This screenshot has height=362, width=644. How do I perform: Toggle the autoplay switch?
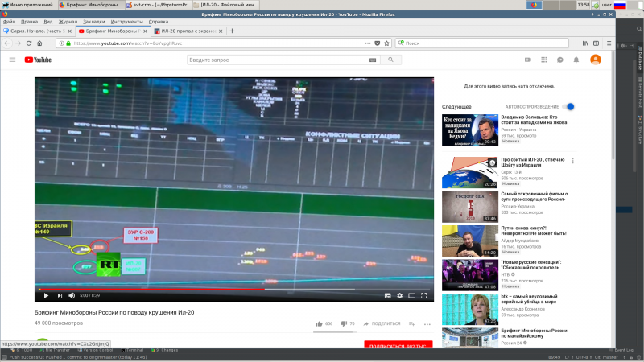click(x=568, y=107)
